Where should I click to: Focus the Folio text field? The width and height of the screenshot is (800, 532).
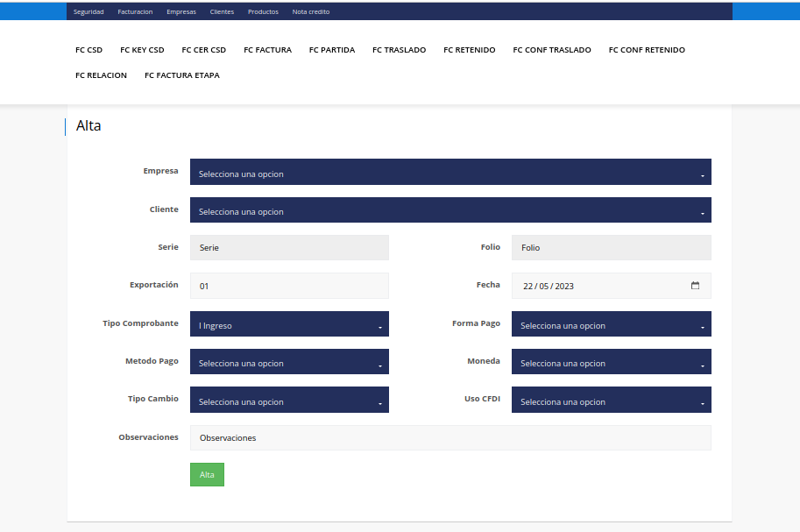coord(611,248)
